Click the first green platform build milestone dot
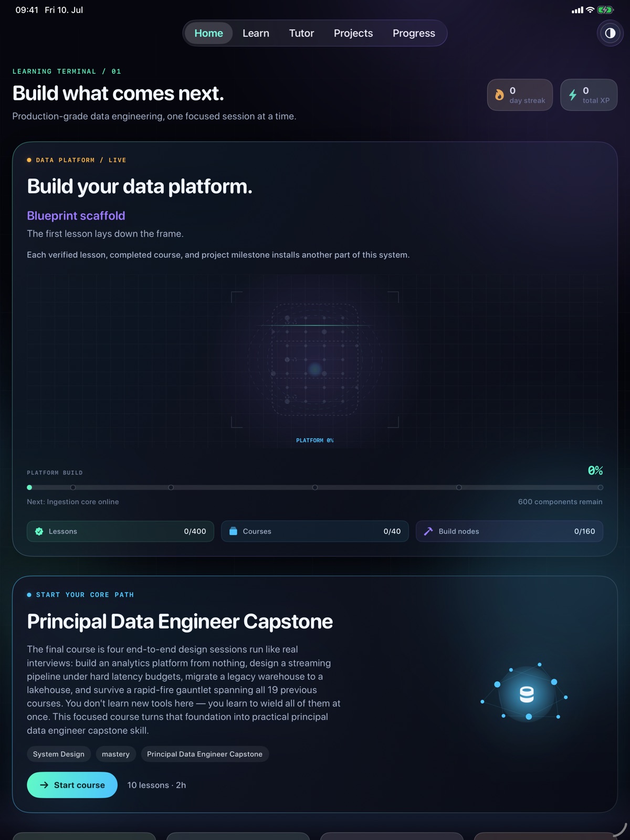Image resolution: width=630 pixels, height=840 pixels. tap(29, 487)
